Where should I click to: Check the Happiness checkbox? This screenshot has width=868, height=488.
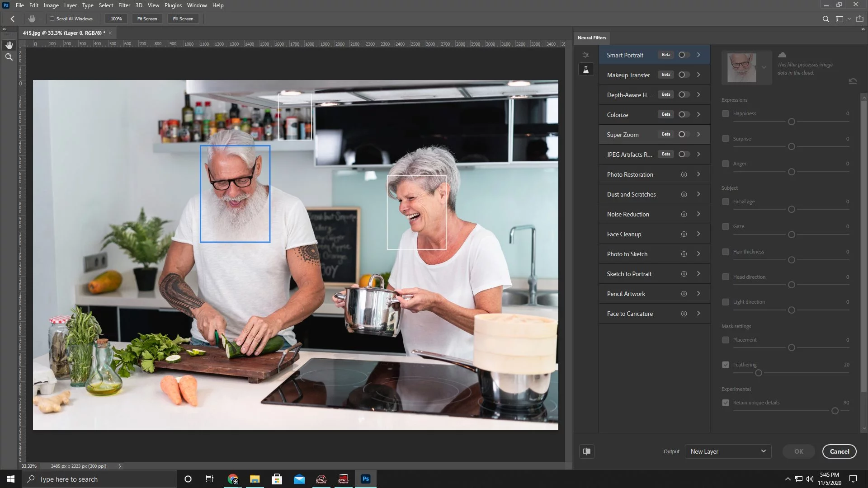pyautogui.click(x=726, y=114)
